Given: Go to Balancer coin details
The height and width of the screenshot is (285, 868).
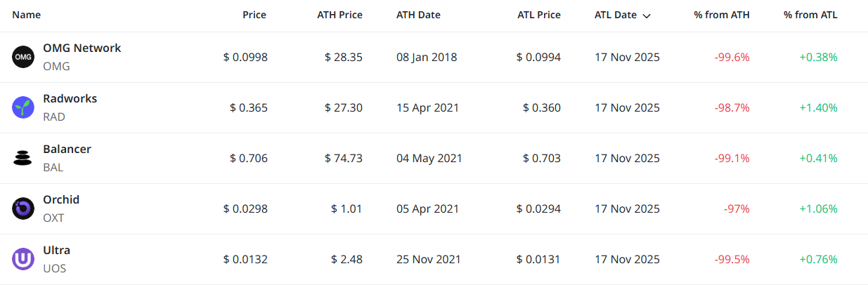Looking at the screenshot, I should [x=67, y=150].
